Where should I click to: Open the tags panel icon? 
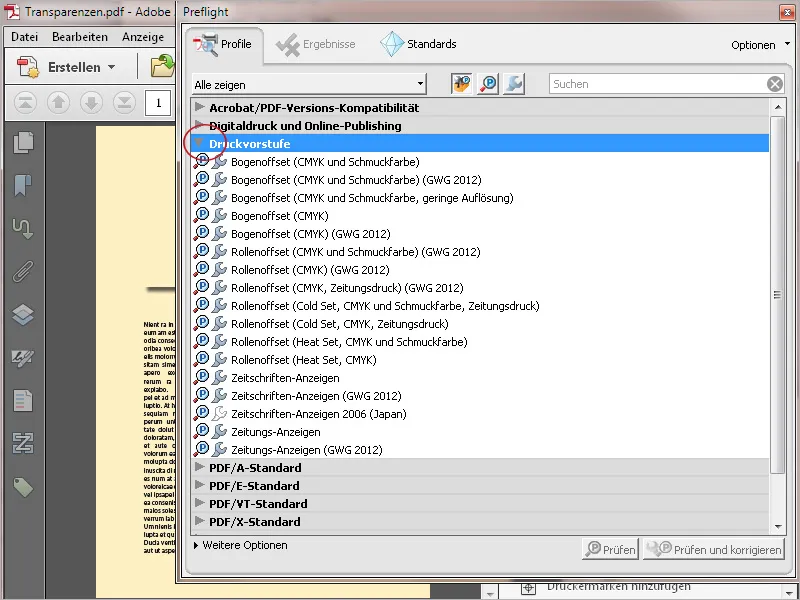click(x=23, y=487)
